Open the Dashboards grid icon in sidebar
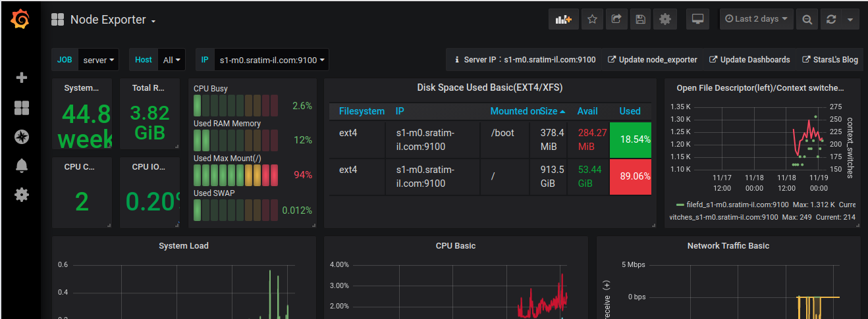Screen dimensions: 868x319 (x=22, y=108)
